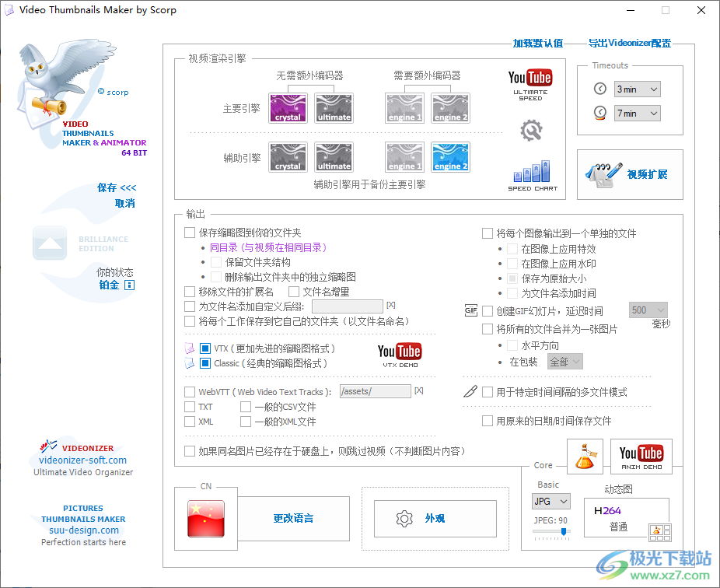The height and width of the screenshot is (588, 720).
Task: Open the 500 ms delay dropdown
Action: pos(648,310)
